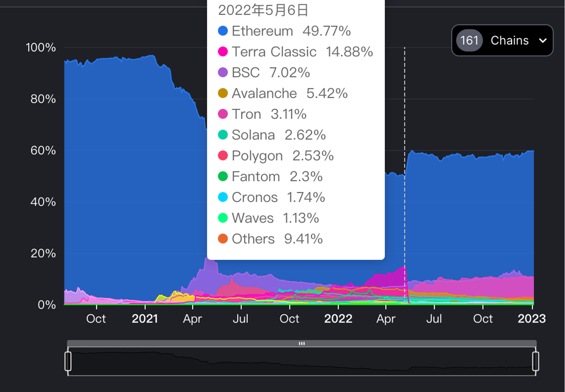Click the Solana 2.62% tooltip entry

click(x=272, y=135)
